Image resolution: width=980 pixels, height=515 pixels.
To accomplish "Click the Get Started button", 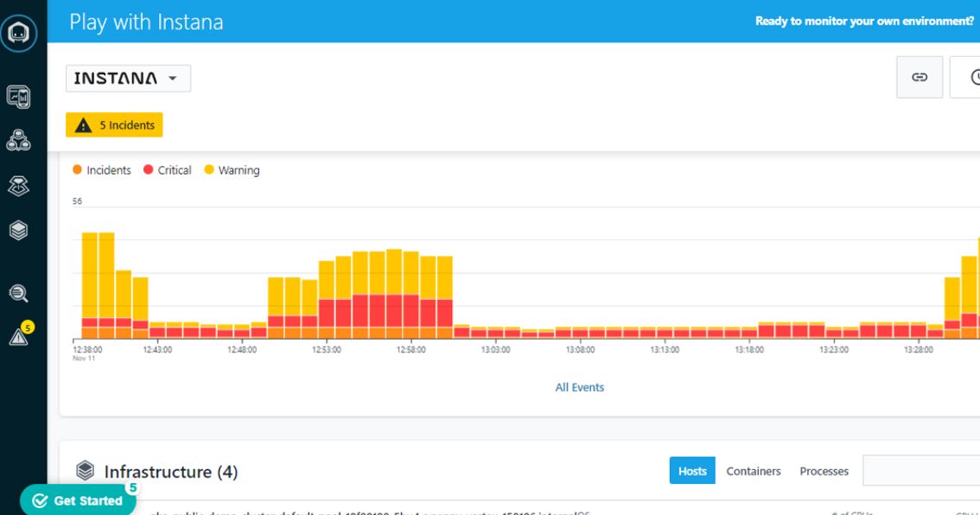I will [78, 500].
